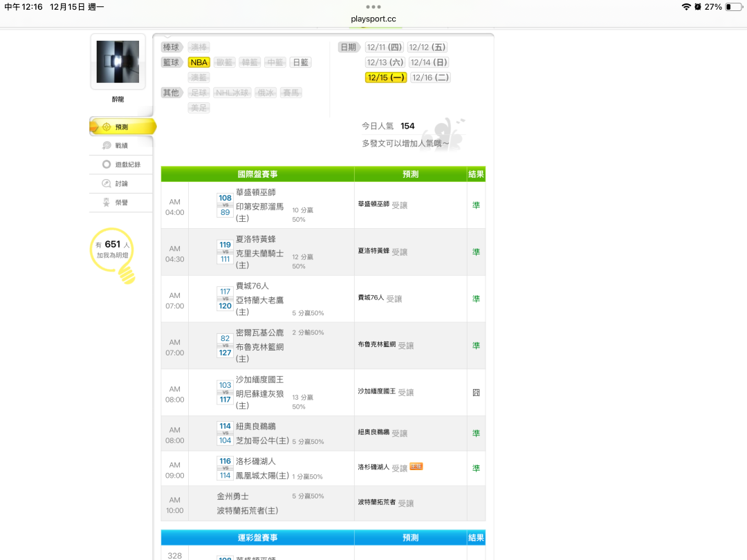The height and width of the screenshot is (560, 747).
Task: Tap the playsport.cc address bar
Action: tap(373, 19)
